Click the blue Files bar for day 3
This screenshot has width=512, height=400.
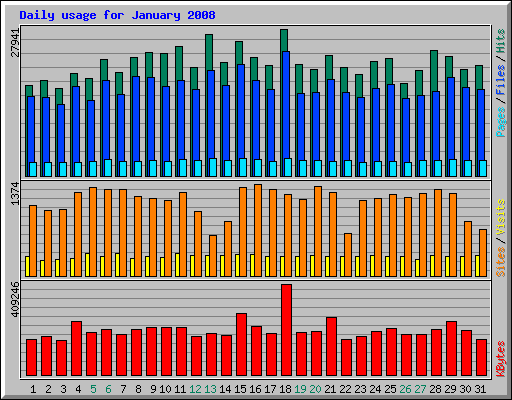click(61, 133)
